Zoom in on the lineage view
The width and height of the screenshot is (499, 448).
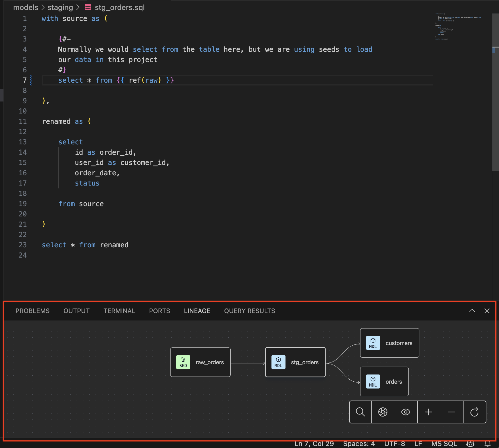coord(429,412)
